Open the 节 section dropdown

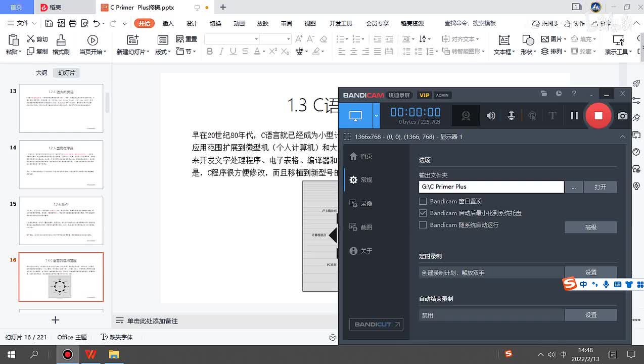[x=187, y=52]
